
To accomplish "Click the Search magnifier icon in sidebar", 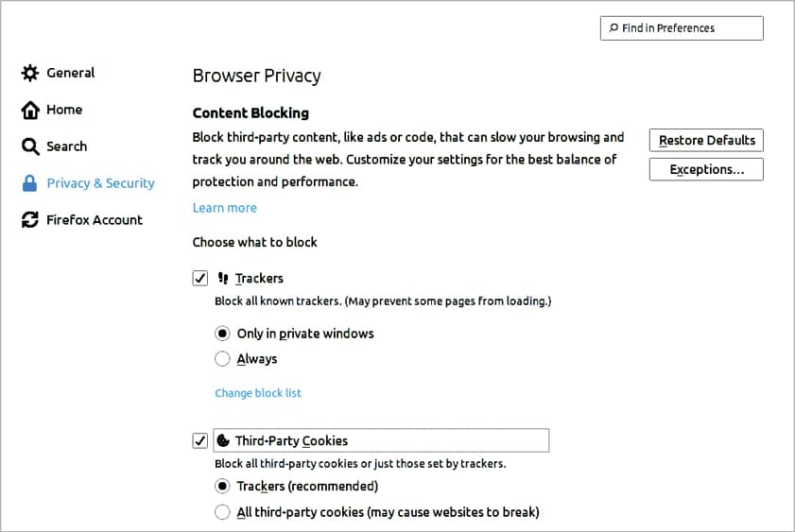I will 30,146.
